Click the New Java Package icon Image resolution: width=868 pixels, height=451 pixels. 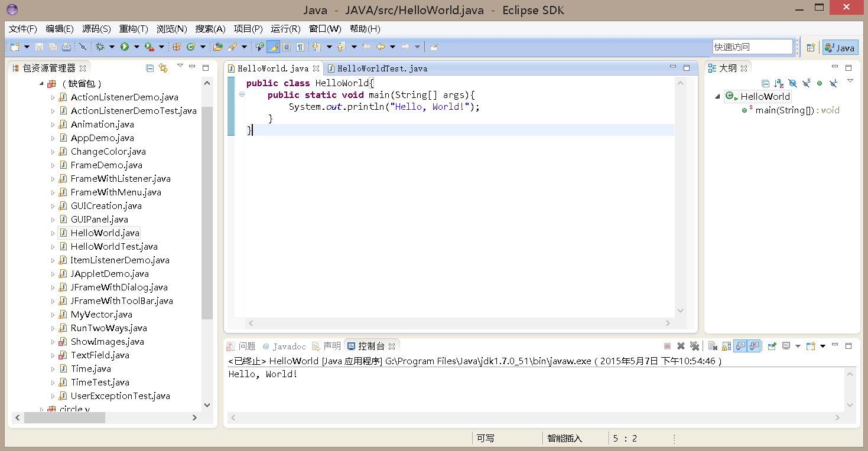tap(176, 47)
